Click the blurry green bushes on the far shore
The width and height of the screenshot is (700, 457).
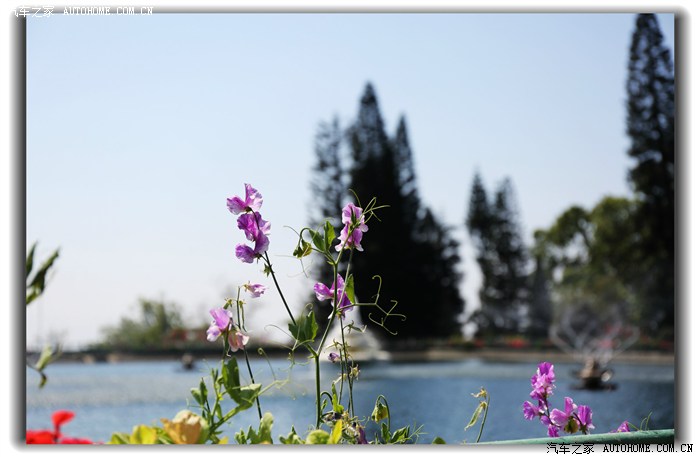pyautogui.click(x=150, y=325)
